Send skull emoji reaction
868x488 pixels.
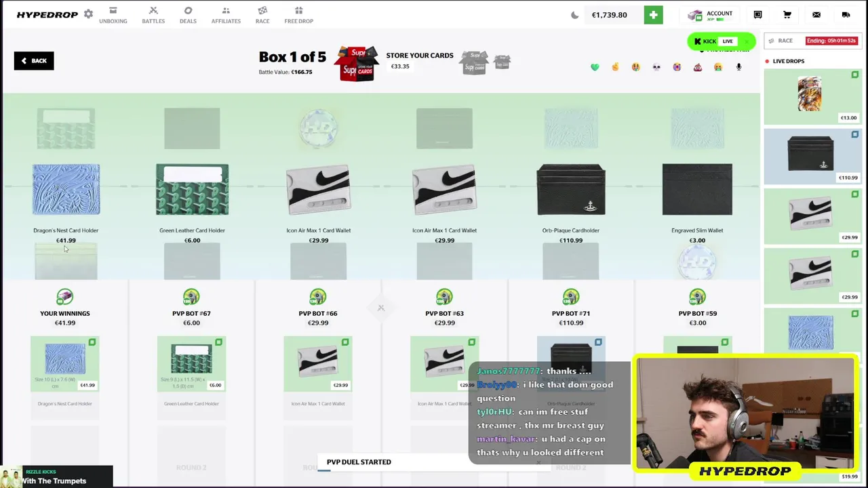pyautogui.click(x=656, y=67)
